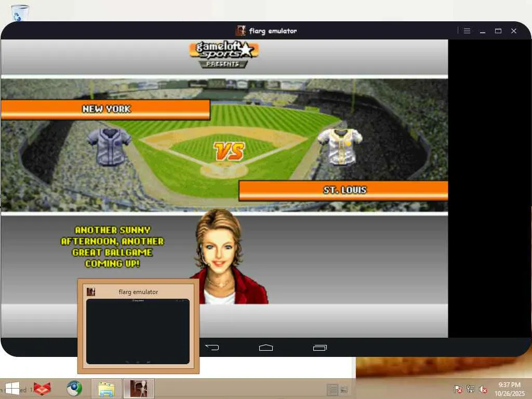
Task: Click the 'Another sunny afternoon' commentary text
Action: (112, 247)
